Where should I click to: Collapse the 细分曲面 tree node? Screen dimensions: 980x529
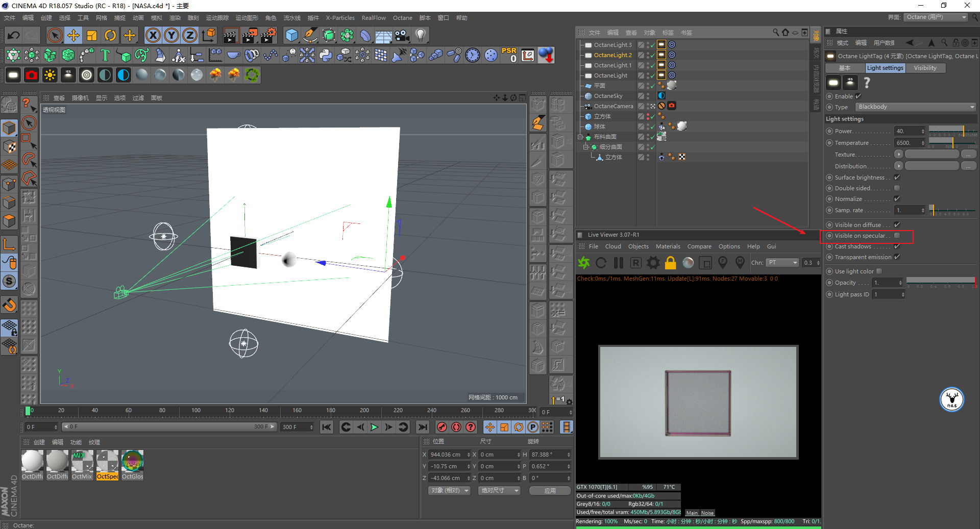coord(586,147)
